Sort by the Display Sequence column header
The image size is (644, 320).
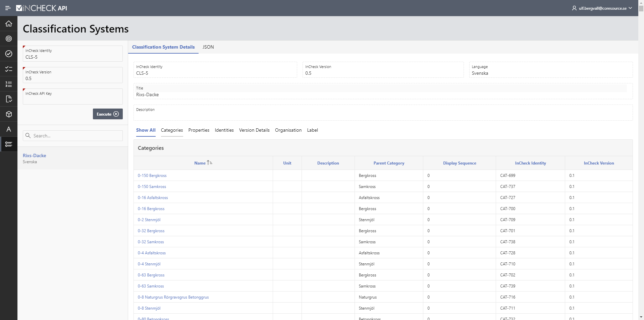coord(459,163)
